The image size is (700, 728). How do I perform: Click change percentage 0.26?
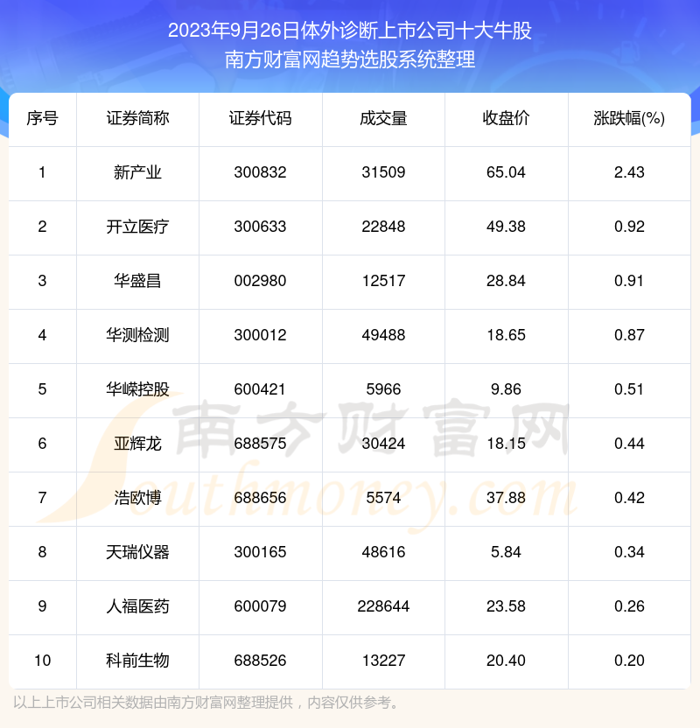click(x=629, y=606)
